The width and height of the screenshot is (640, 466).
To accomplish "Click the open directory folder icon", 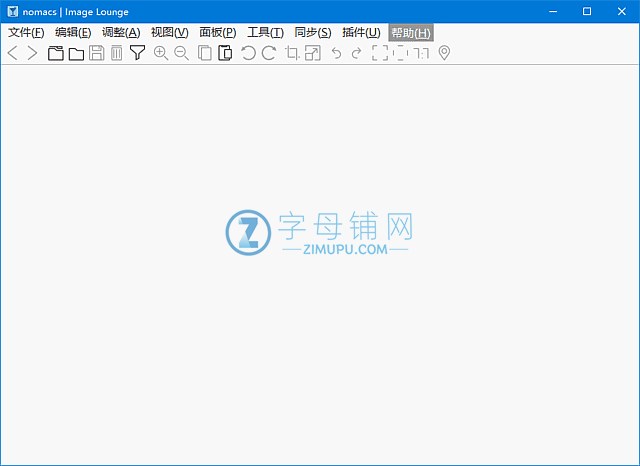I will 76,53.
